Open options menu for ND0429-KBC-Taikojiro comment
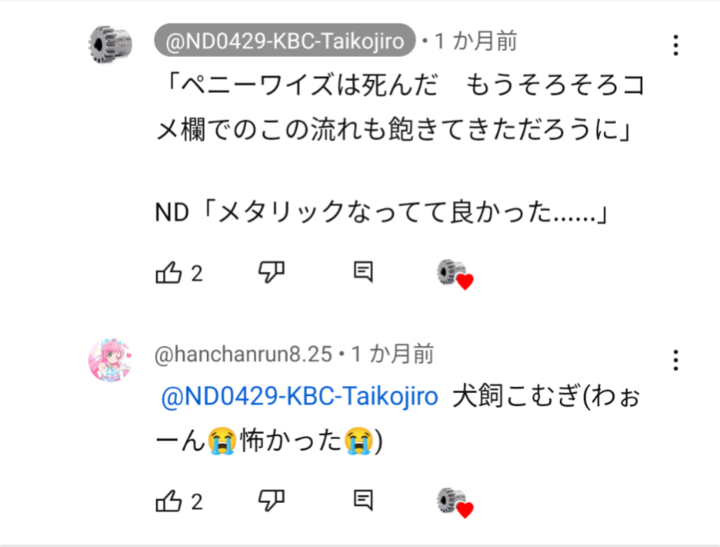Image resolution: width=720 pixels, height=547 pixels. pos(675,45)
